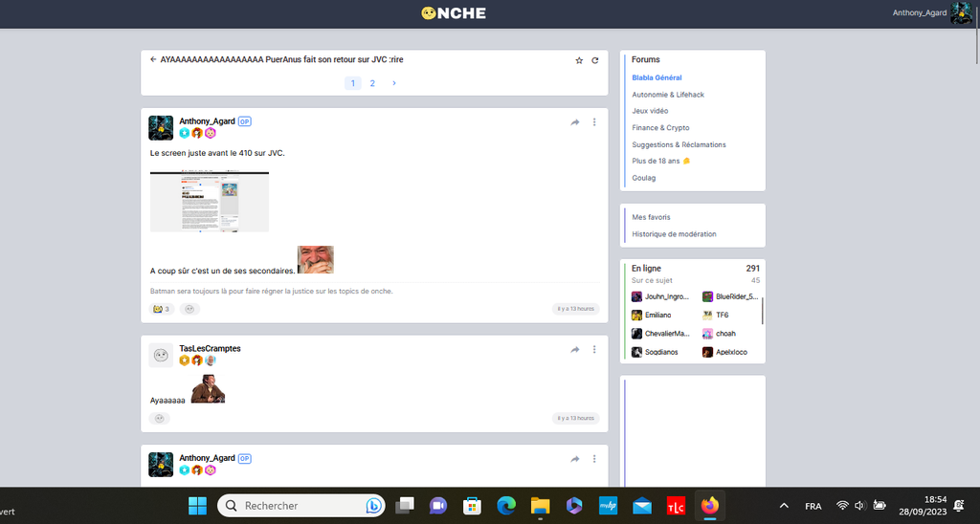Open Historique de modération
This screenshot has width=980, height=524.
pyautogui.click(x=674, y=234)
